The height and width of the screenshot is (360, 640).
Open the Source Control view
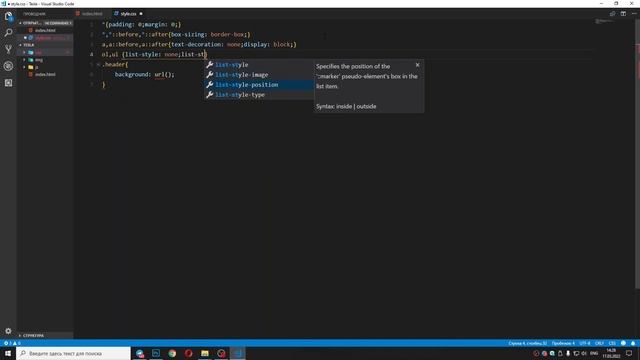pyautogui.click(x=8, y=49)
